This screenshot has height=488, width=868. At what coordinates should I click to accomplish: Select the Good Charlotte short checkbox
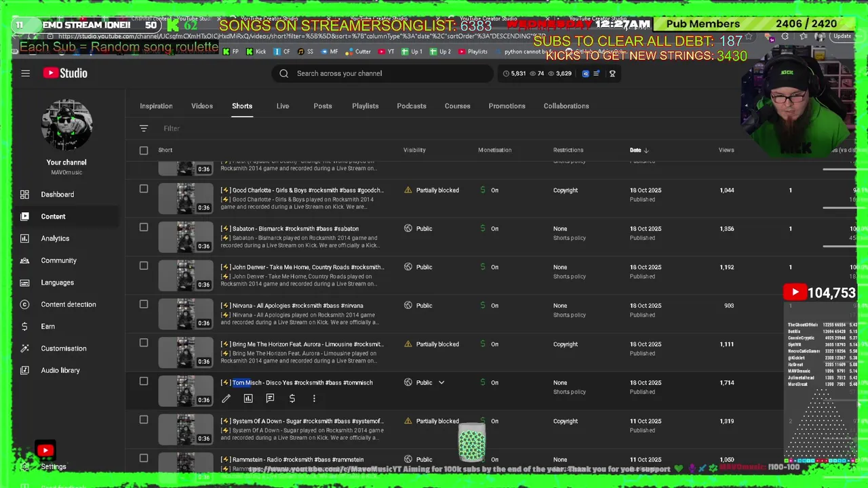(x=144, y=189)
